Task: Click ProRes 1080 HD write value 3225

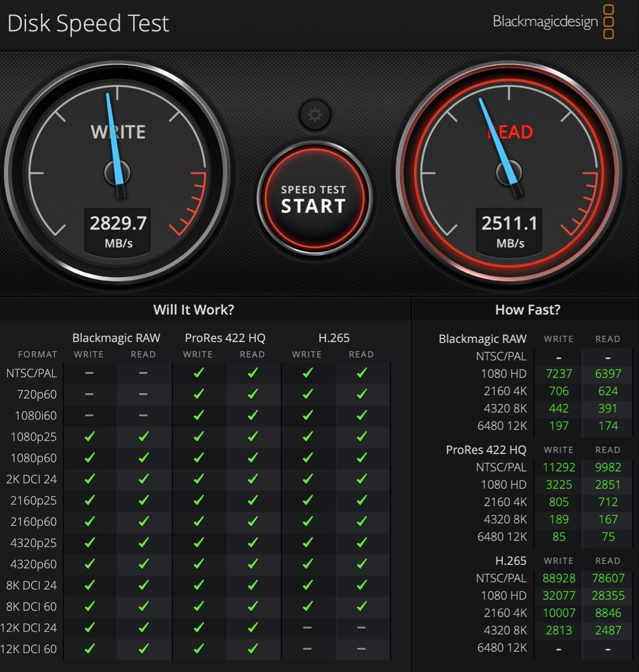Action: (x=558, y=484)
